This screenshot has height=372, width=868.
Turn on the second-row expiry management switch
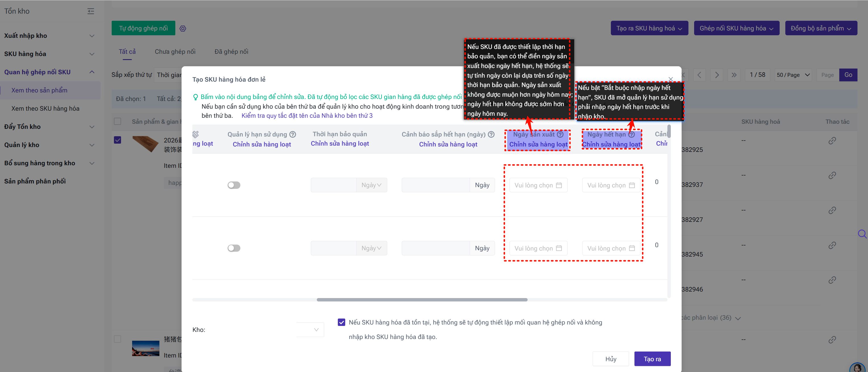[x=234, y=248]
